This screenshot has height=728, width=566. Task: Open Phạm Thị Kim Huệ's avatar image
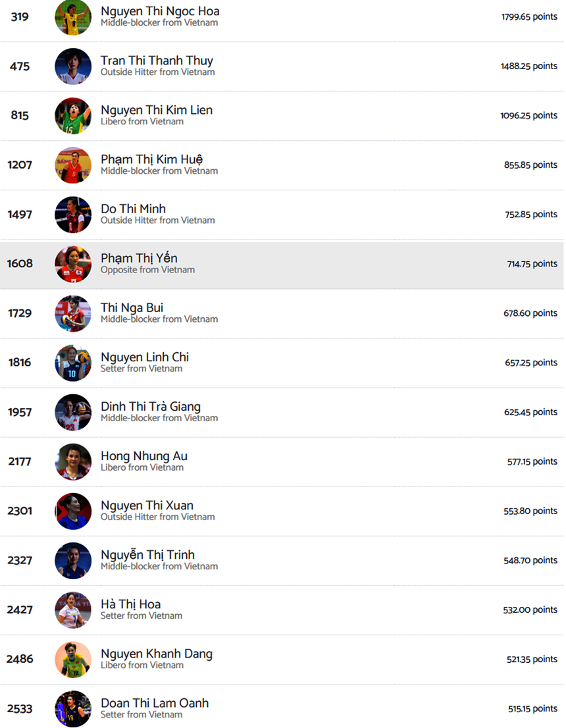[x=73, y=165]
